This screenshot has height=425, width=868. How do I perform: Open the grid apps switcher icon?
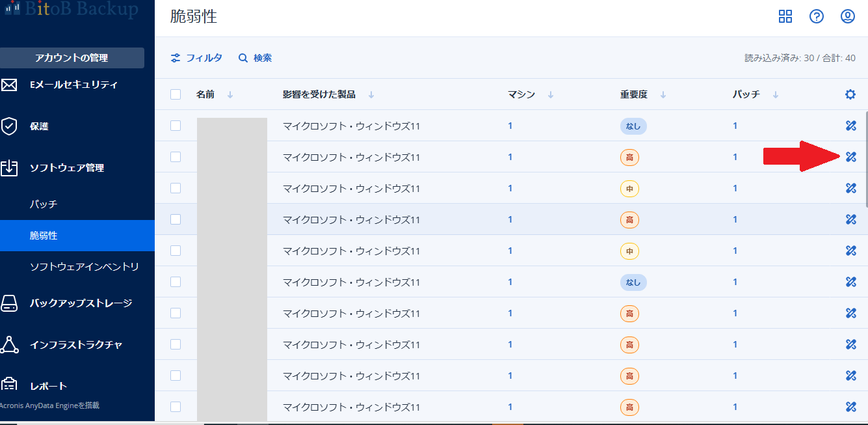785,17
